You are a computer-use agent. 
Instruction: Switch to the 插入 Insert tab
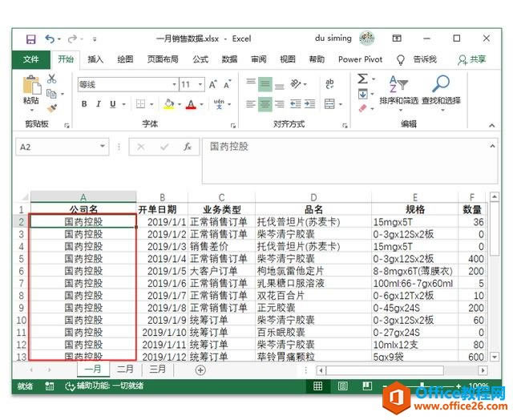click(95, 59)
